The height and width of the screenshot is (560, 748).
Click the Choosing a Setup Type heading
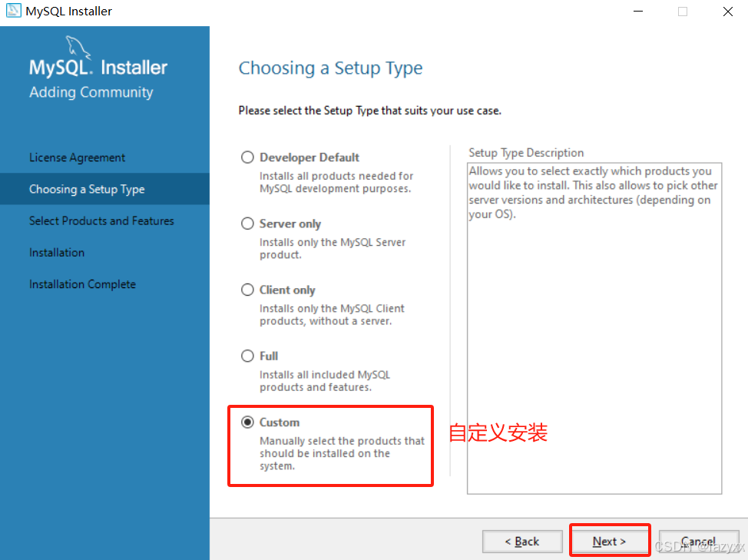[330, 68]
